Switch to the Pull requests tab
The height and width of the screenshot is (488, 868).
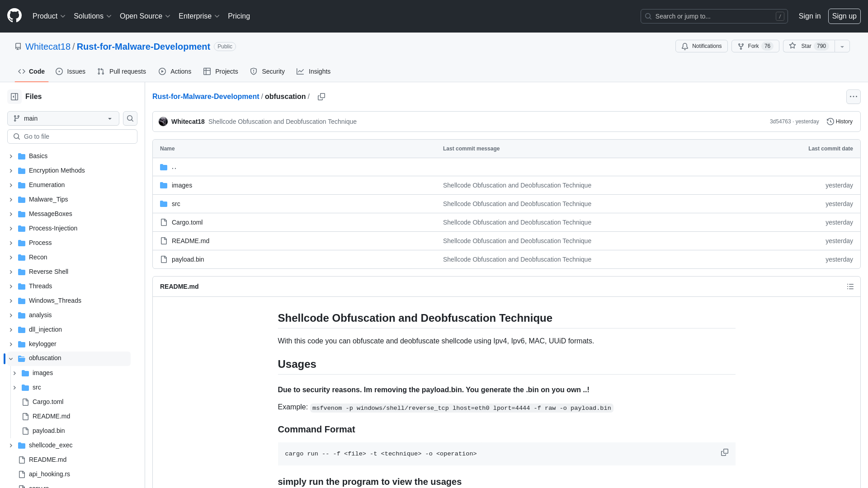[x=122, y=71]
